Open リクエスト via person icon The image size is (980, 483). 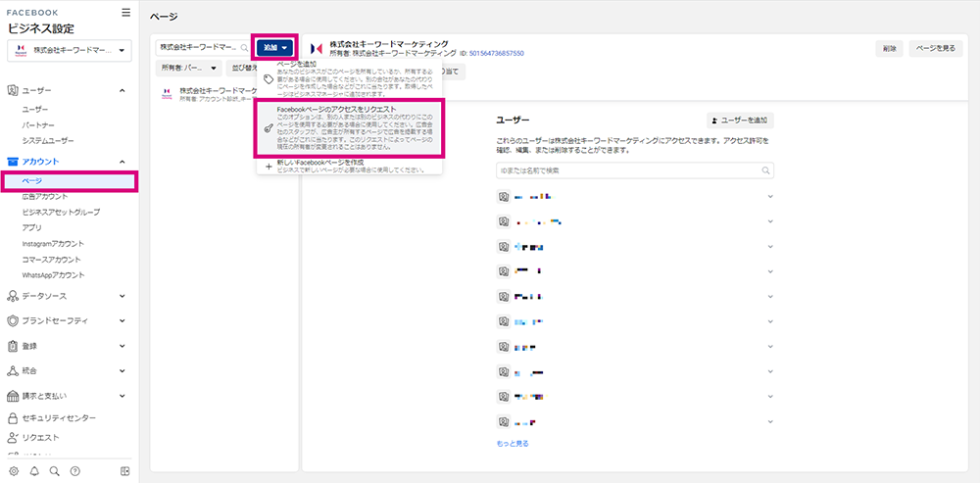click(x=13, y=437)
